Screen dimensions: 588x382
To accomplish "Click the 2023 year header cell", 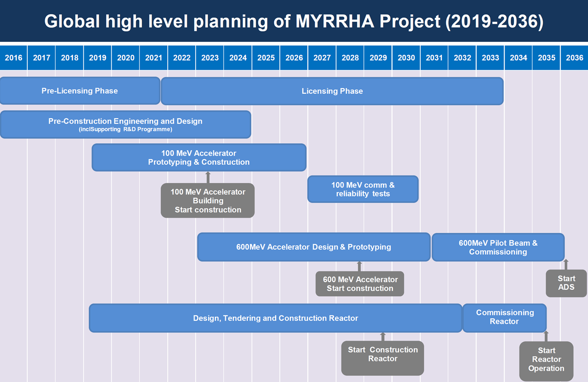I will [x=210, y=57].
